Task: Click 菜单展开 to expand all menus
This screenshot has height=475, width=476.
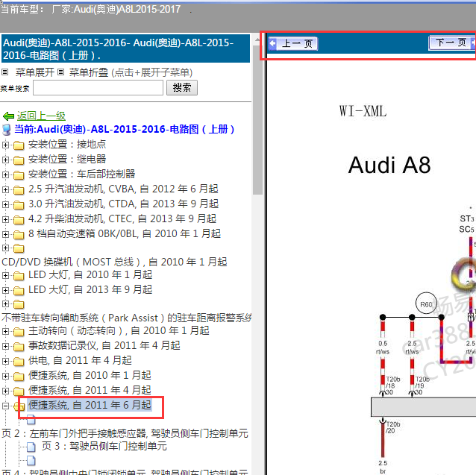Action: pyautogui.click(x=35, y=72)
